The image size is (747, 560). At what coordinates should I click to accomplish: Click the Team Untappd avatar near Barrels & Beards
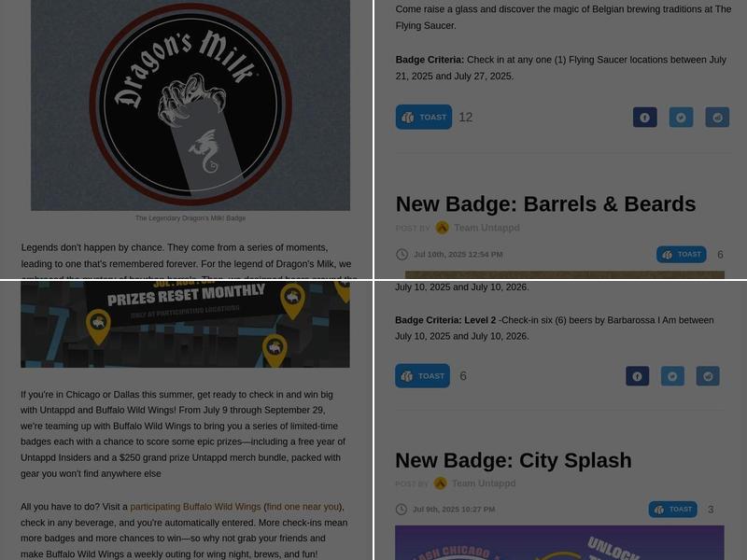click(x=442, y=228)
